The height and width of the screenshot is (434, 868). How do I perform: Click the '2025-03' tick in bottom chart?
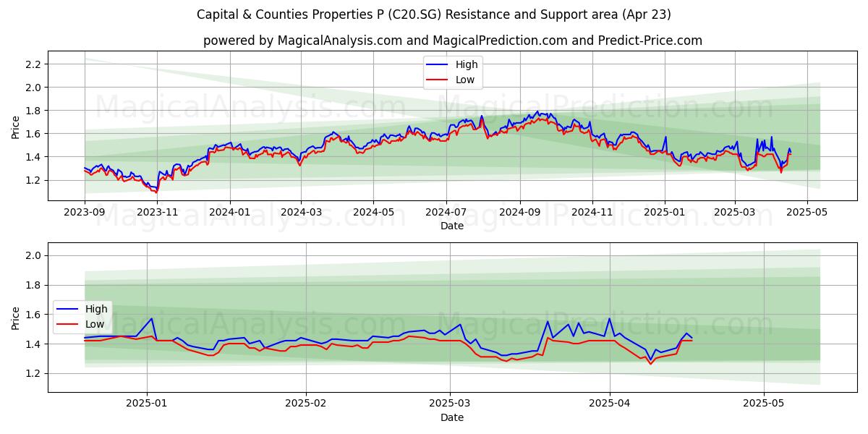click(x=450, y=403)
